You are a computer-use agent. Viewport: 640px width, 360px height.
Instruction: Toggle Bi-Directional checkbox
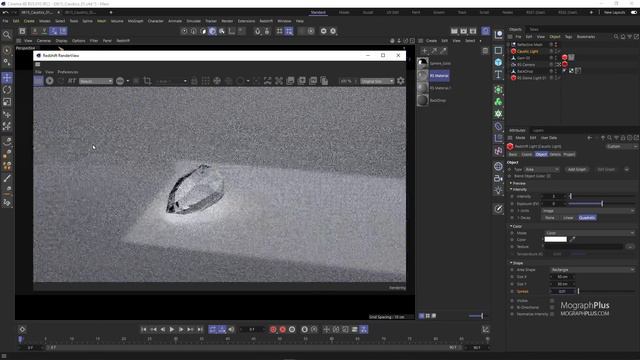coord(552,307)
